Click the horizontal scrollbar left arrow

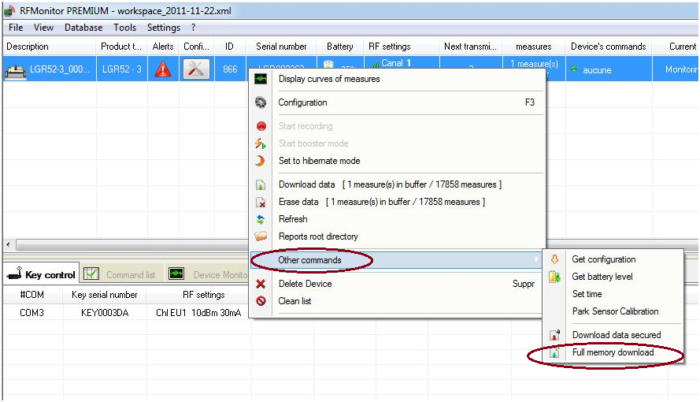[8, 244]
